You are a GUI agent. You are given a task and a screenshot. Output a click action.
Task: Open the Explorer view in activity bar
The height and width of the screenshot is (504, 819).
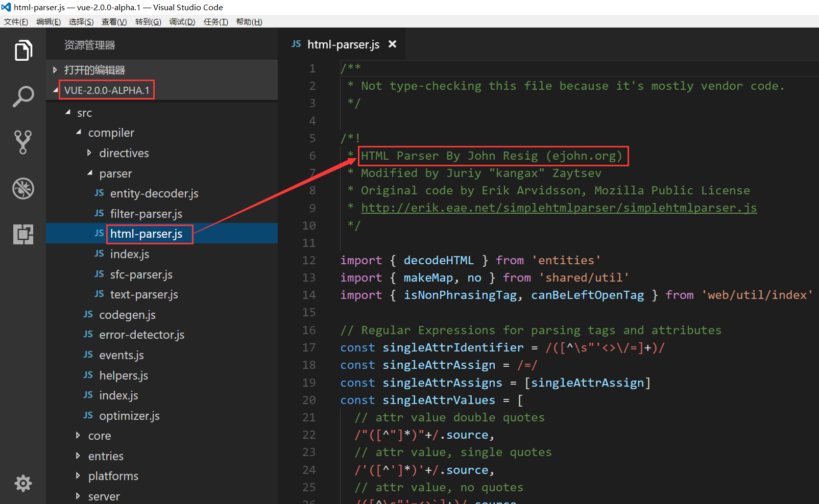[x=23, y=50]
